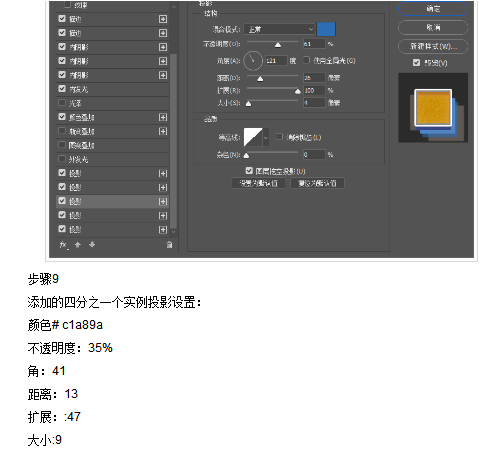Click the 不透明度(O) slider handle
This screenshot has width=479, height=450.
(x=278, y=45)
